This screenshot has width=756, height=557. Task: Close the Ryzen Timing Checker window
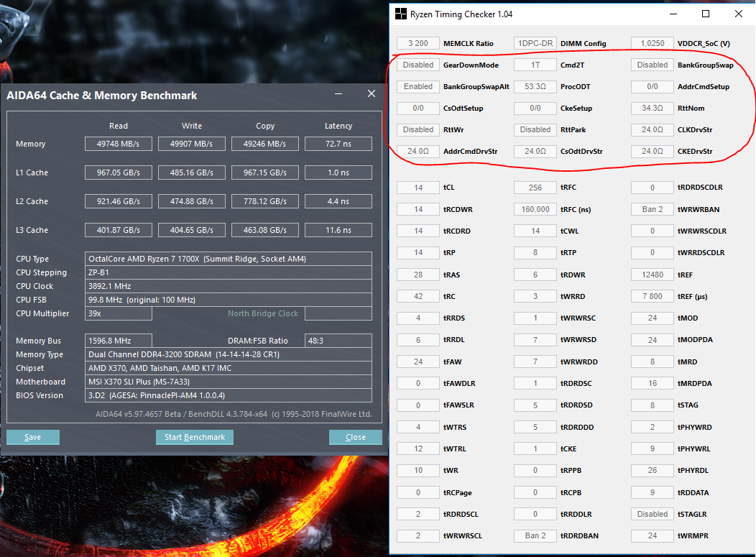(738, 14)
